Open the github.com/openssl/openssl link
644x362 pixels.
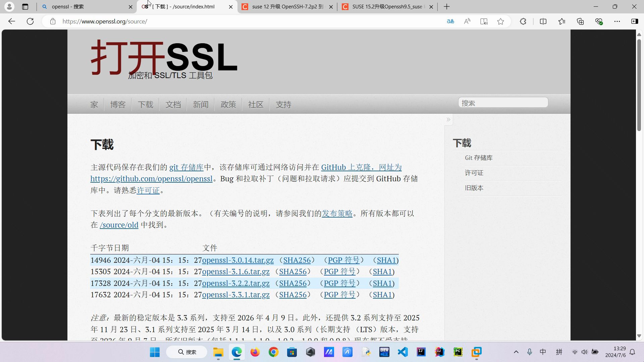click(x=152, y=179)
